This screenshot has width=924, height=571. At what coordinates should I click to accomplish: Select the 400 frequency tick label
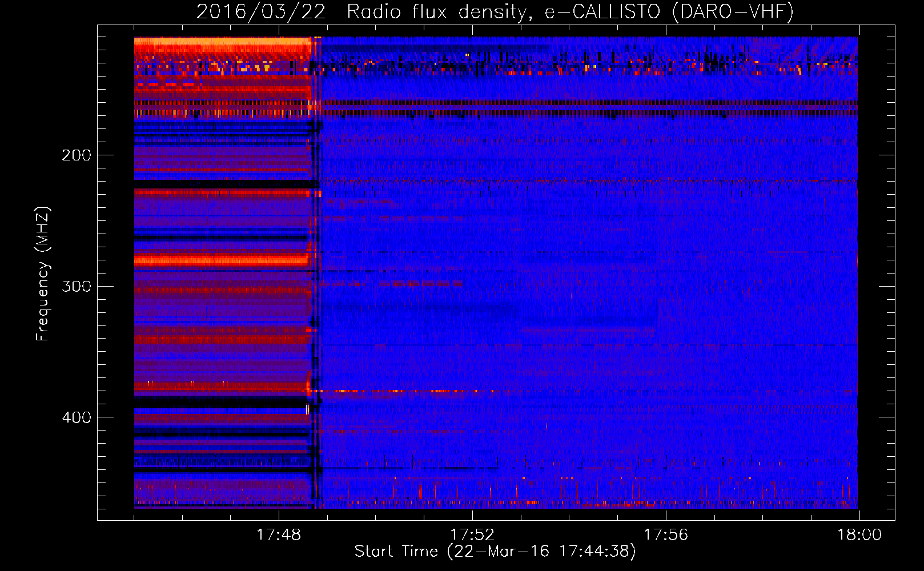pyautogui.click(x=77, y=417)
